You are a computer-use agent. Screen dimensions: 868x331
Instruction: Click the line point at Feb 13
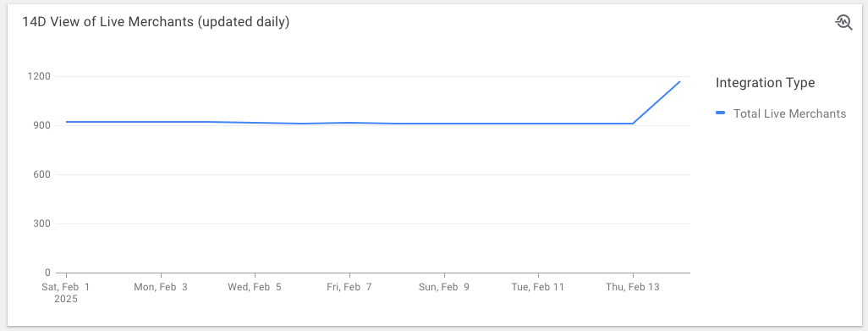(x=633, y=124)
